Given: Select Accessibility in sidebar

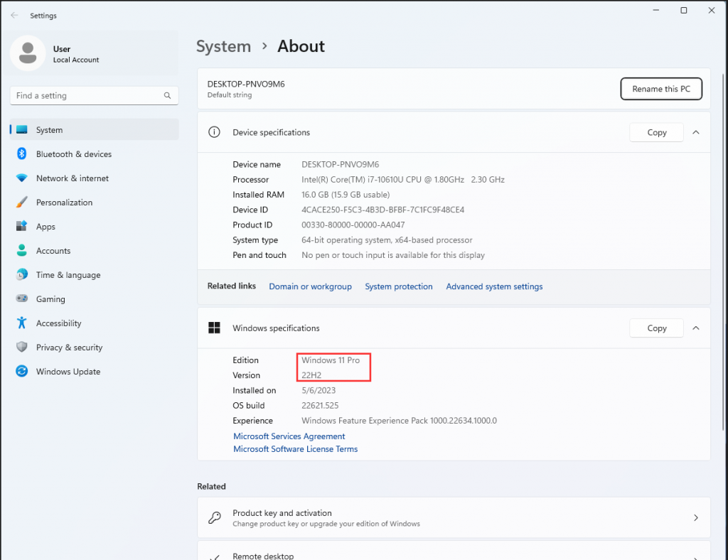Looking at the screenshot, I should click(95, 323).
